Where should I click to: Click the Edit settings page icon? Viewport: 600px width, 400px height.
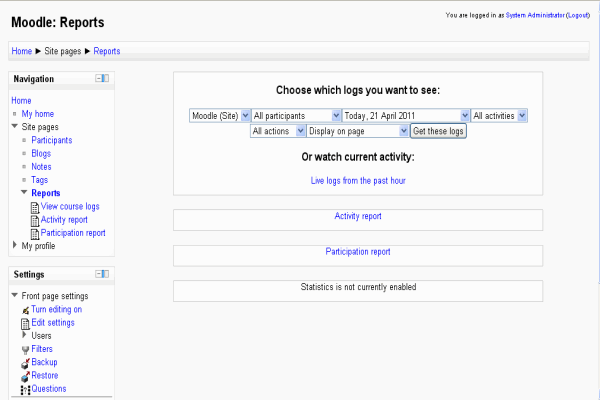coord(25,323)
